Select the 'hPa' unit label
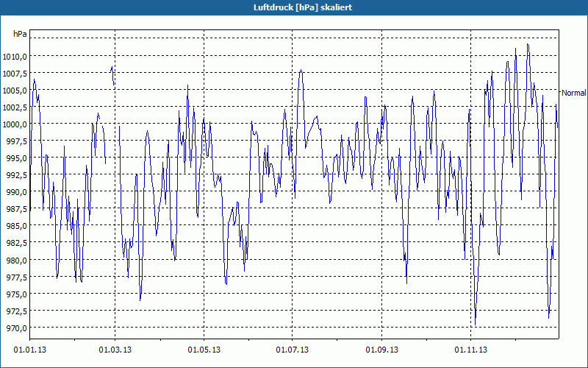This screenshot has height=368, width=588. 20,34
